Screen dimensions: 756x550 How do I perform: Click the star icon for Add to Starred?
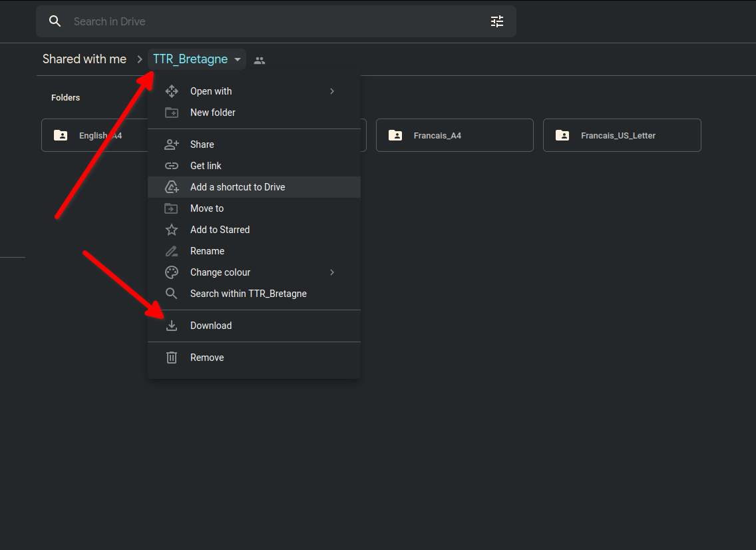[172, 230]
